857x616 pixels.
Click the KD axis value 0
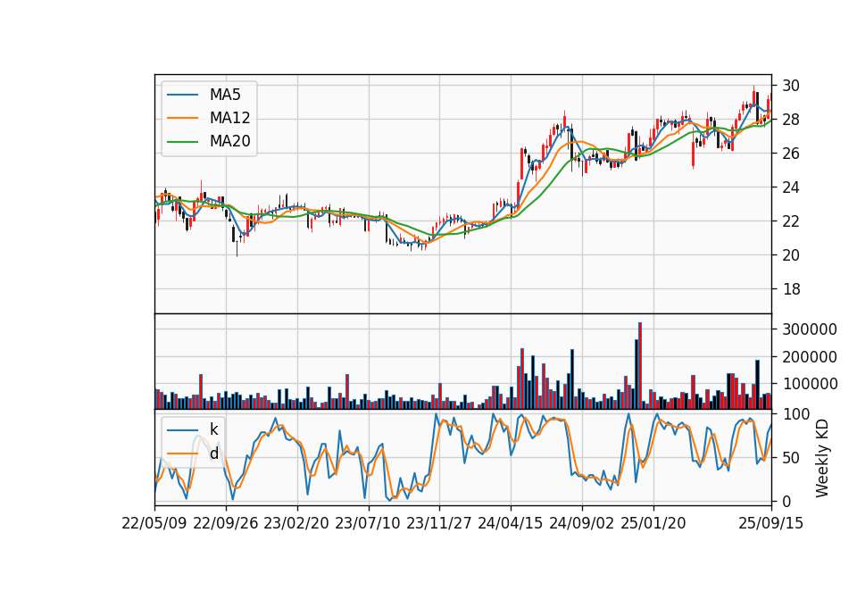pyautogui.click(x=786, y=501)
